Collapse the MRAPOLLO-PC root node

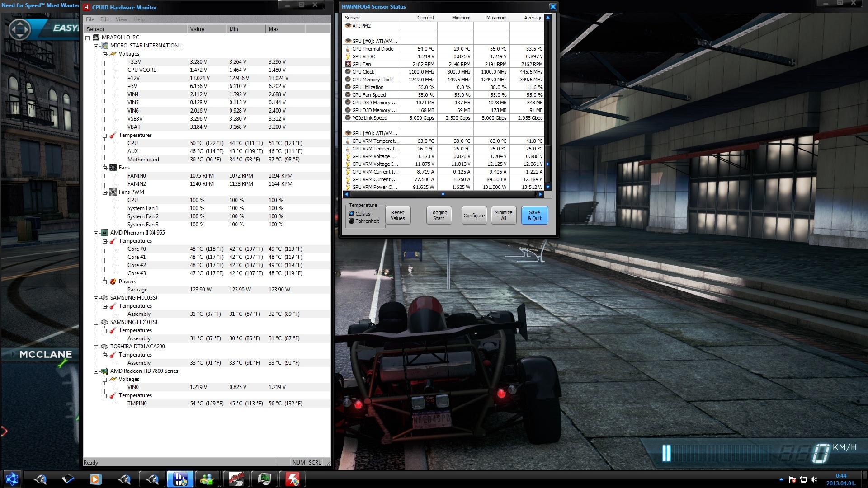(88, 38)
